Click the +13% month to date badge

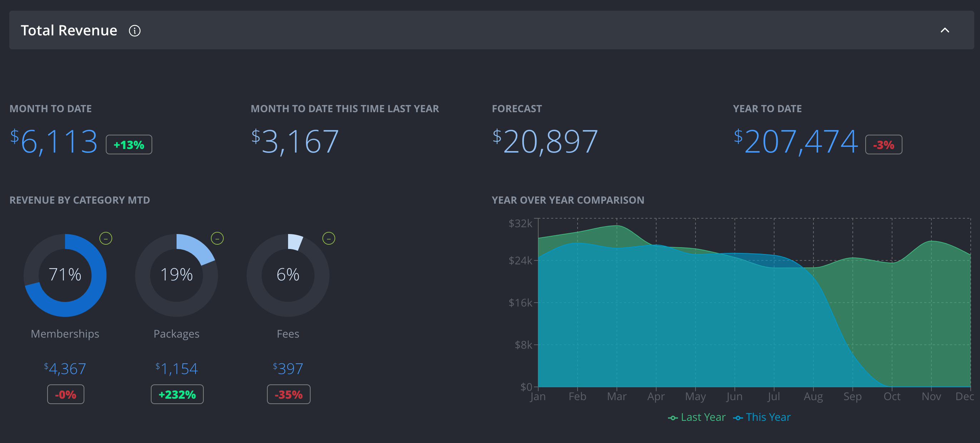tap(129, 144)
